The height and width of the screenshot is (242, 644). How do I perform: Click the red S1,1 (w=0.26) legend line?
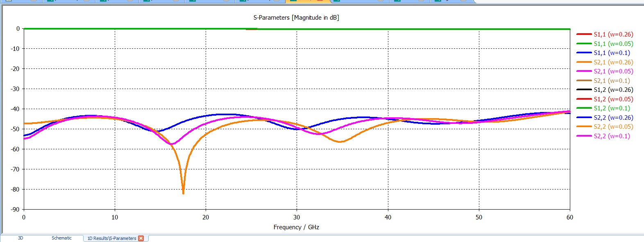point(584,34)
